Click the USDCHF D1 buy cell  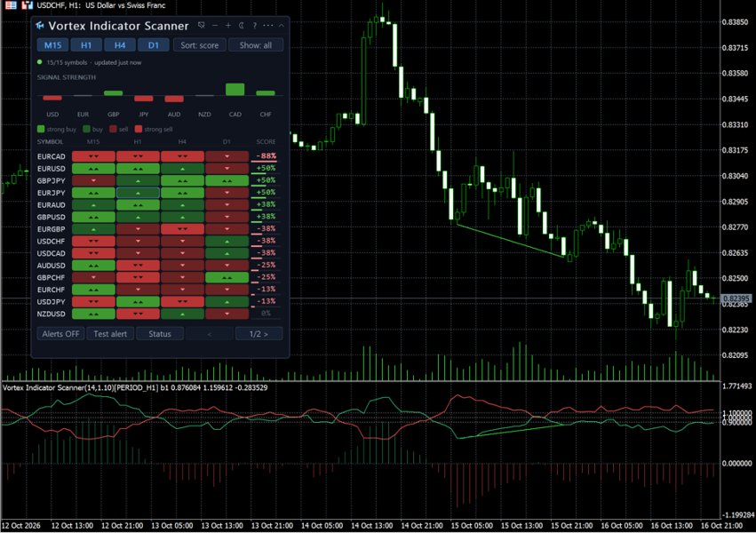[x=227, y=241]
